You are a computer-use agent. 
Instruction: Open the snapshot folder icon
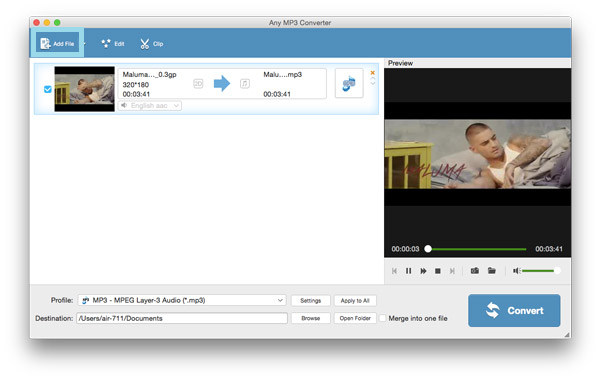(x=492, y=271)
